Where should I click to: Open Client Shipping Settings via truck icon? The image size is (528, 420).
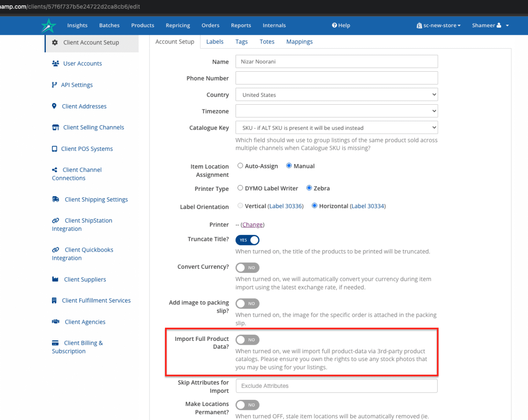[x=55, y=199]
